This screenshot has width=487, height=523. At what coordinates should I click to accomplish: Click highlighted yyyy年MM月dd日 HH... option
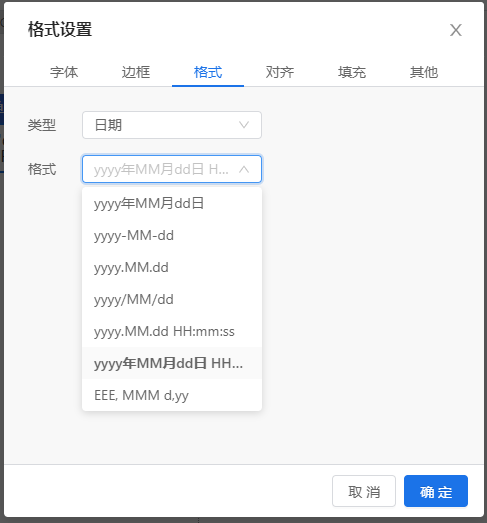(172, 363)
